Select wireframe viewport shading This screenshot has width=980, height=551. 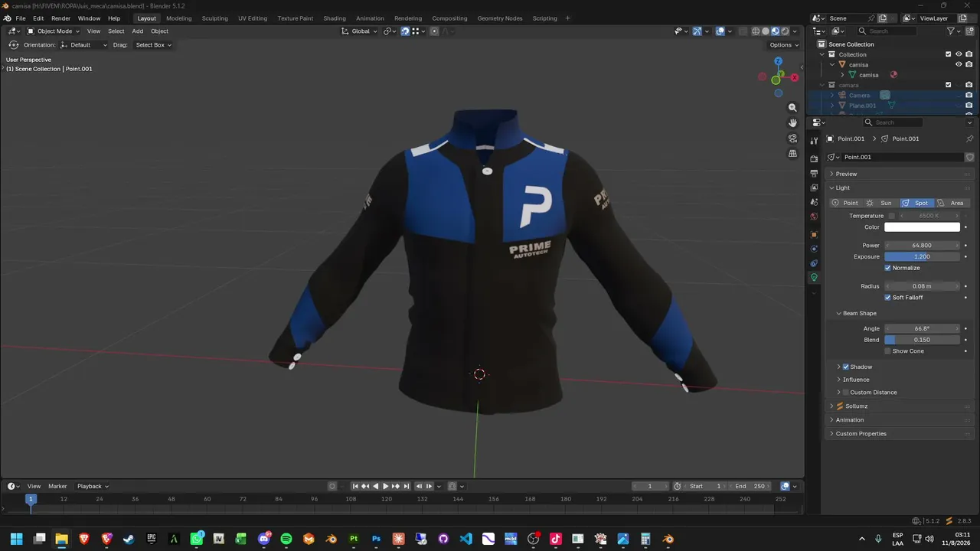click(x=756, y=31)
